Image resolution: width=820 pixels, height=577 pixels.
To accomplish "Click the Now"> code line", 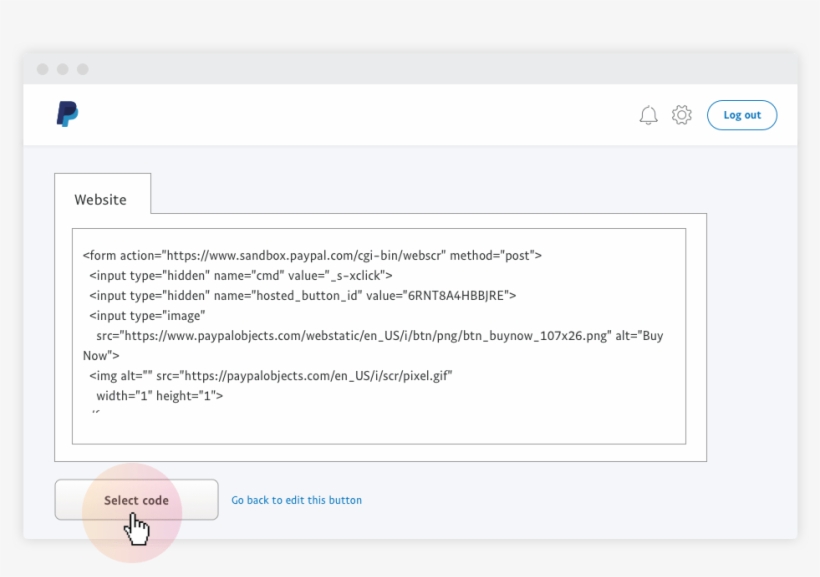I will tap(101, 355).
